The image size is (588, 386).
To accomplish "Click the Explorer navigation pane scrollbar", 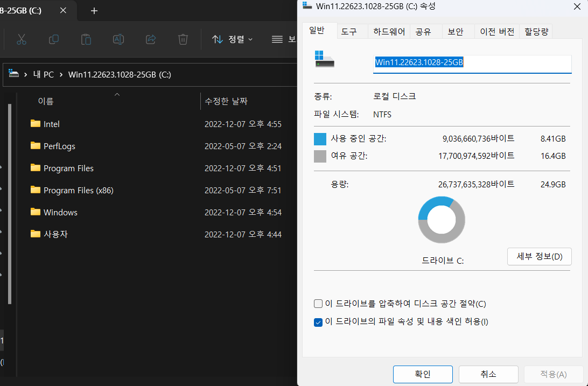I will (x=10, y=204).
